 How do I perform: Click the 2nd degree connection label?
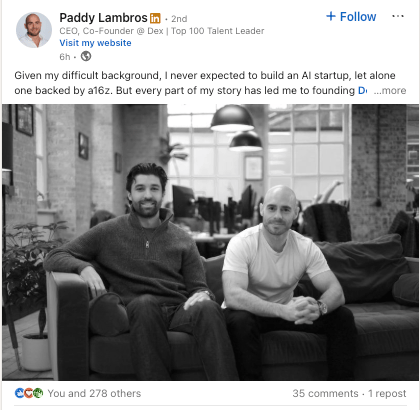[179, 19]
